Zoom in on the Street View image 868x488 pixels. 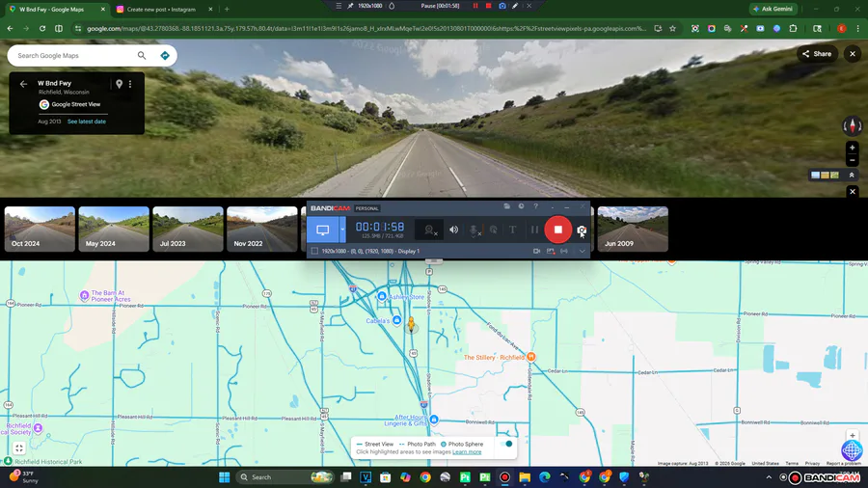point(852,148)
